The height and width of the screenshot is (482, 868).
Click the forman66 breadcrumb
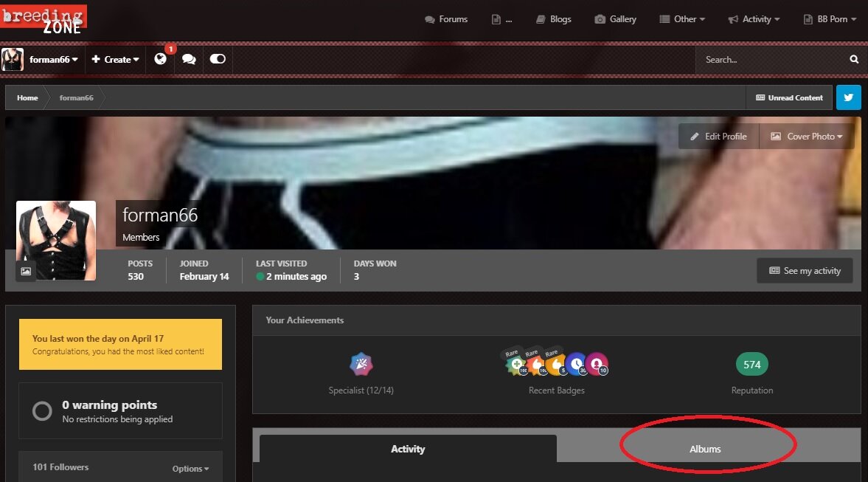[77, 97]
